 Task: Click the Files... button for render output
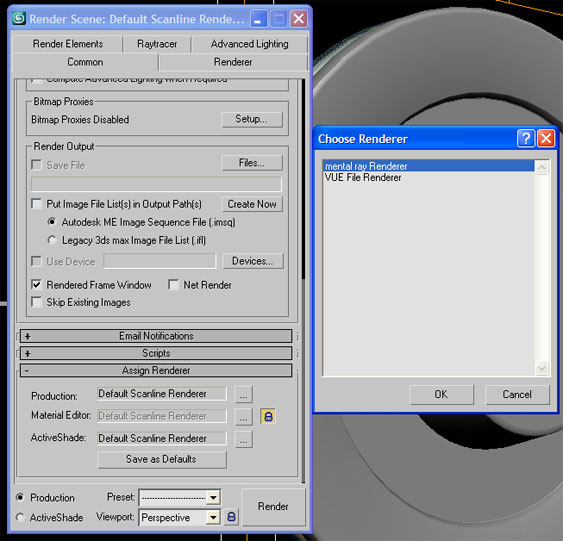tap(252, 163)
